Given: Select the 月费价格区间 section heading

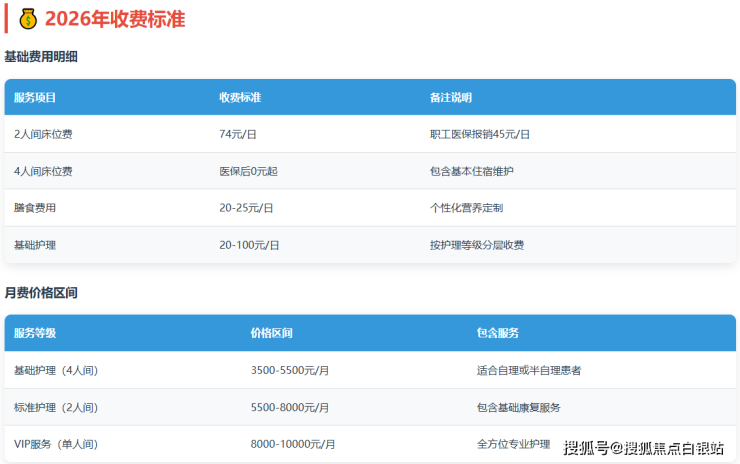Looking at the screenshot, I should coord(41,293).
